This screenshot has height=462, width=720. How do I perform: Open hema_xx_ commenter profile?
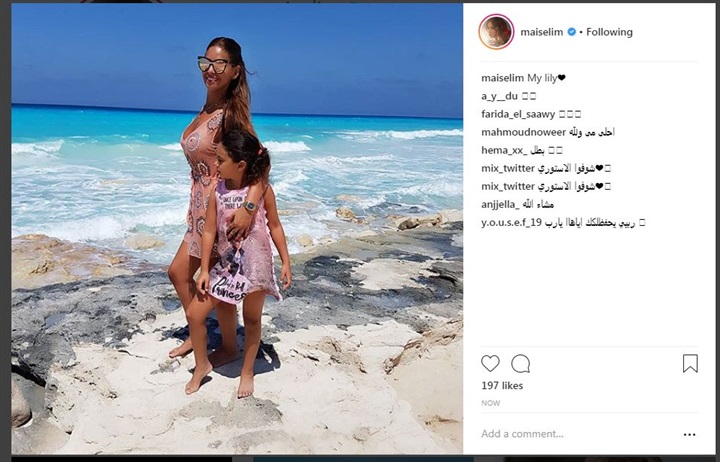click(x=504, y=150)
